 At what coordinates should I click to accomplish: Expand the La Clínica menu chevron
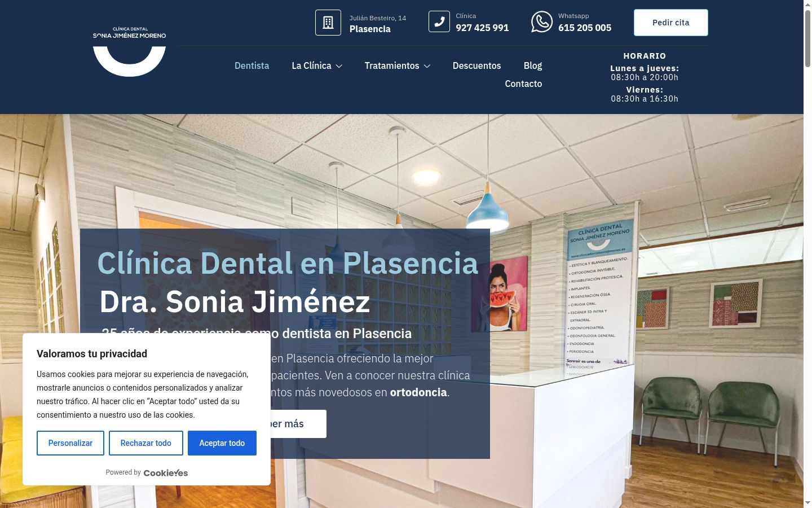tap(339, 66)
